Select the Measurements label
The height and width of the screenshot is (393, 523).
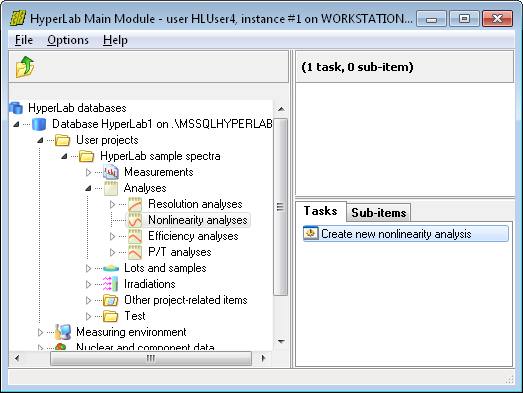(x=159, y=172)
